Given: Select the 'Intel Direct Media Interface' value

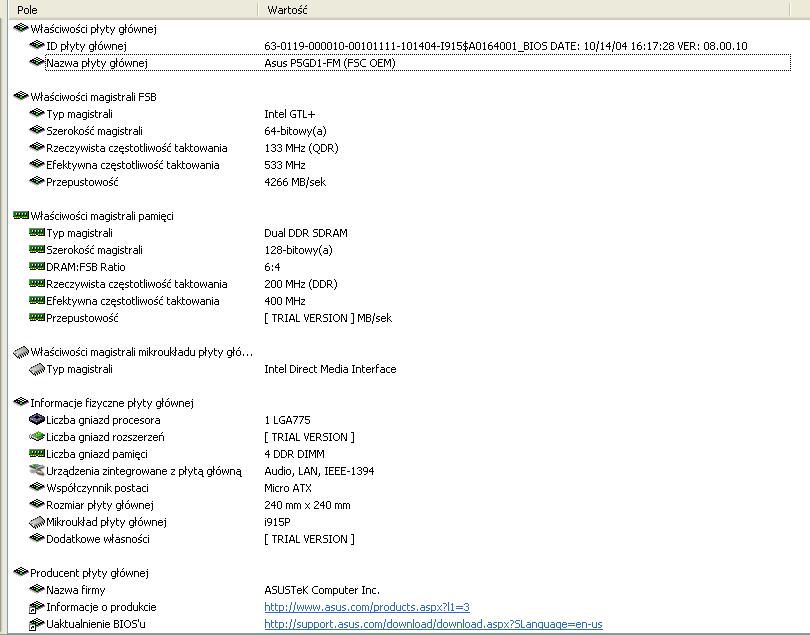Looking at the screenshot, I should (x=330, y=369).
